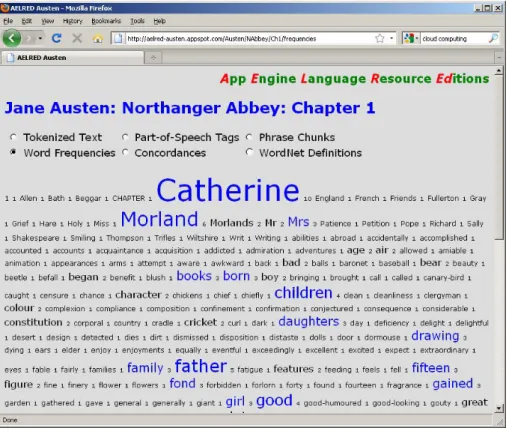The image size is (509, 434).
Task: Open the Tools menu
Action: (x=137, y=21)
